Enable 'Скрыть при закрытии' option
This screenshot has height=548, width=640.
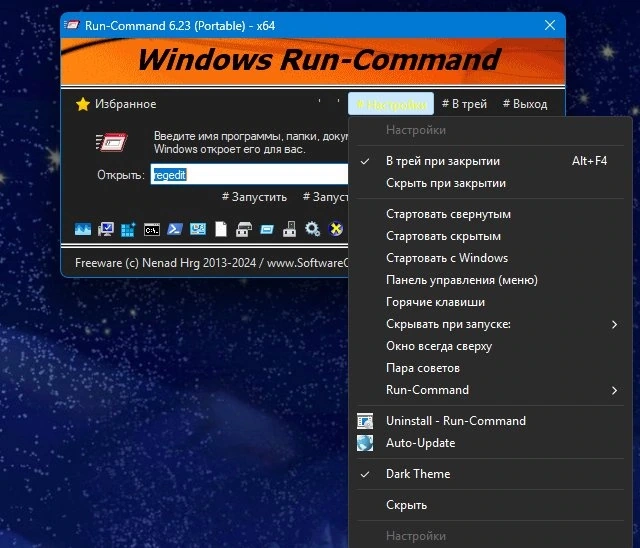pyautogui.click(x=489, y=183)
